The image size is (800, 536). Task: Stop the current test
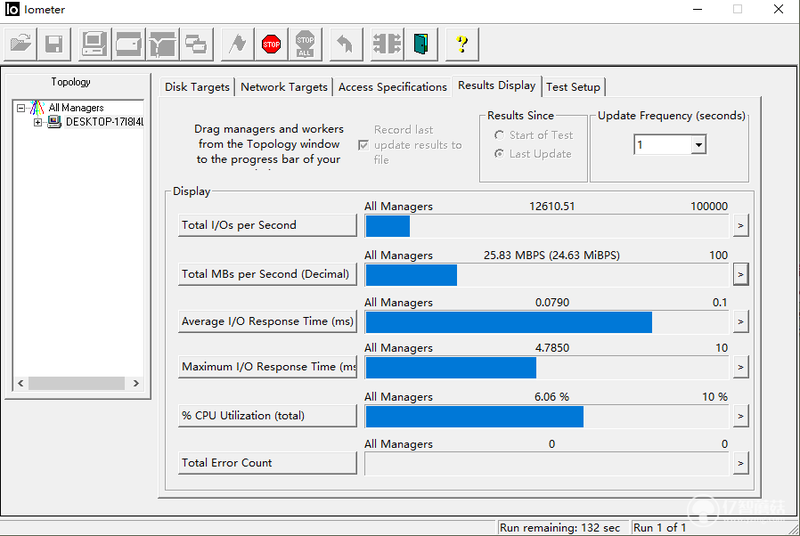pos(271,44)
